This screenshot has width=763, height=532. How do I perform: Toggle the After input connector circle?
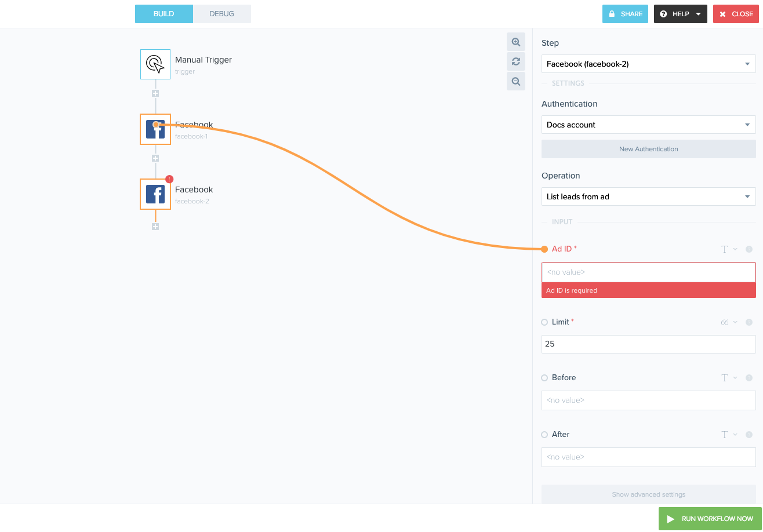coord(544,435)
